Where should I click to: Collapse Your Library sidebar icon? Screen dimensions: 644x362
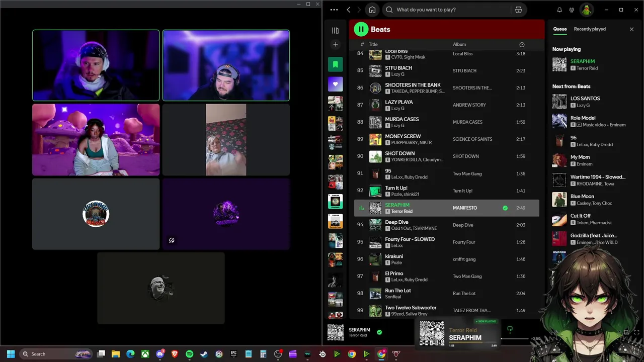336,31
